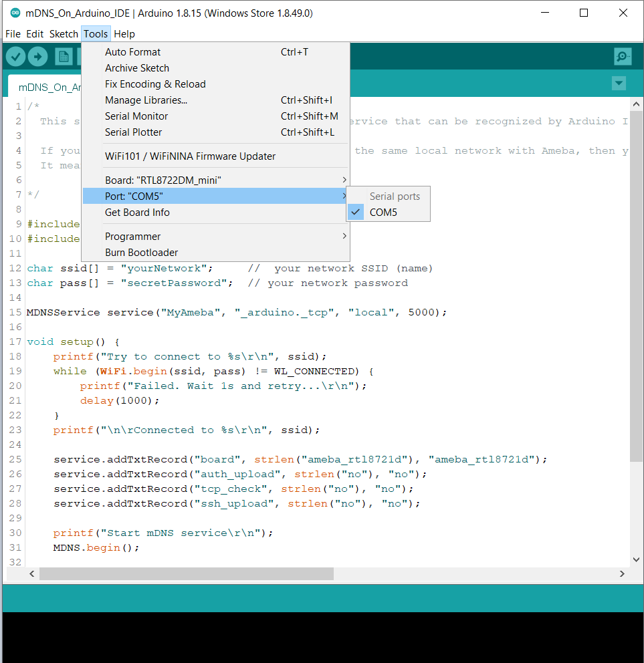Click the vertical scrollbar down arrow

click(636, 560)
